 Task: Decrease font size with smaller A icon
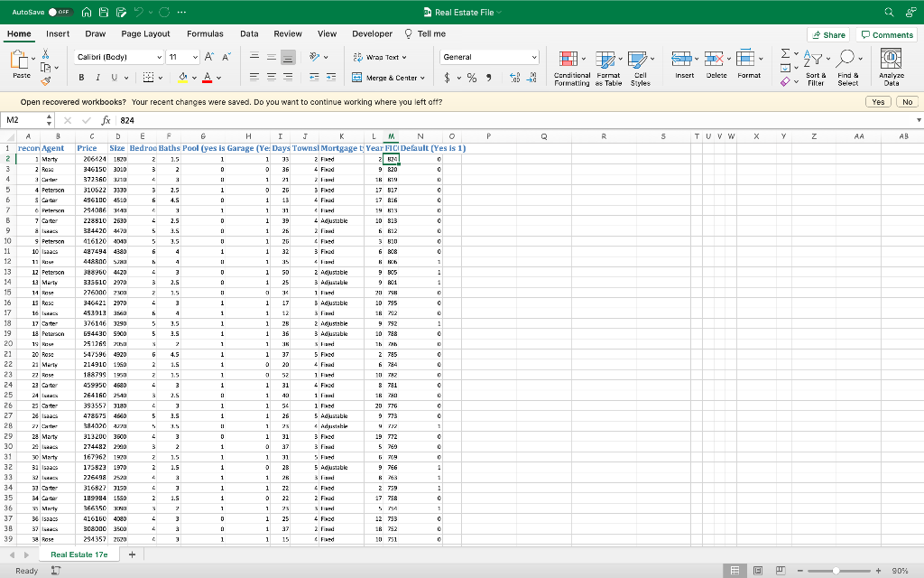226,57
